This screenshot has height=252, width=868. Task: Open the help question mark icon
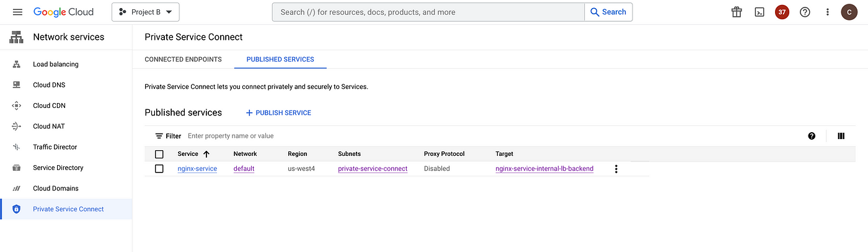(x=805, y=12)
